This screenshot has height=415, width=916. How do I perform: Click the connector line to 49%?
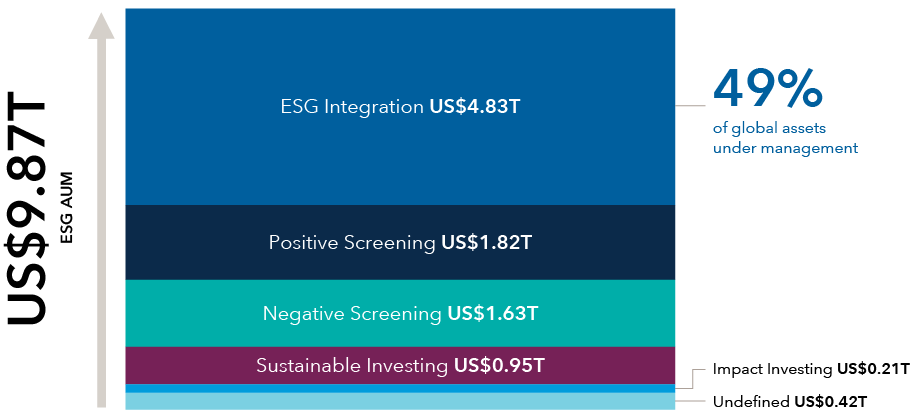[691, 106]
